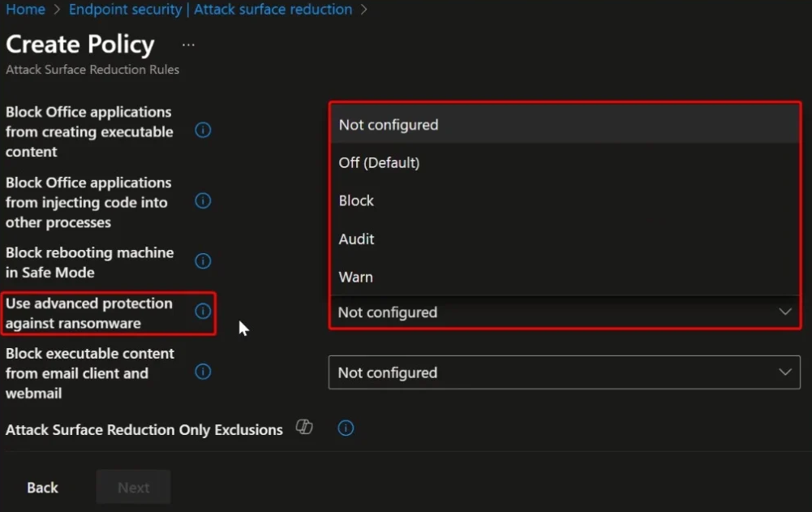The image size is (812, 512).
Task: Select Not configured in the open dropdown list
Action: (565, 124)
